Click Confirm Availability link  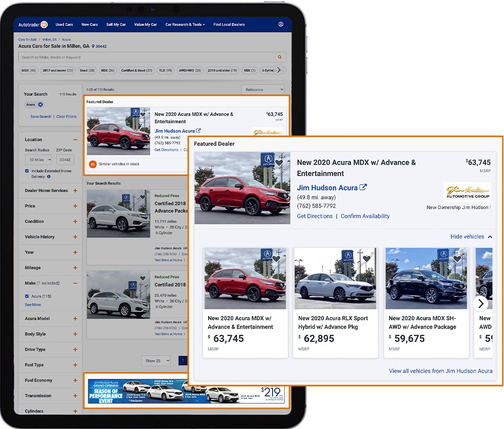(x=365, y=216)
